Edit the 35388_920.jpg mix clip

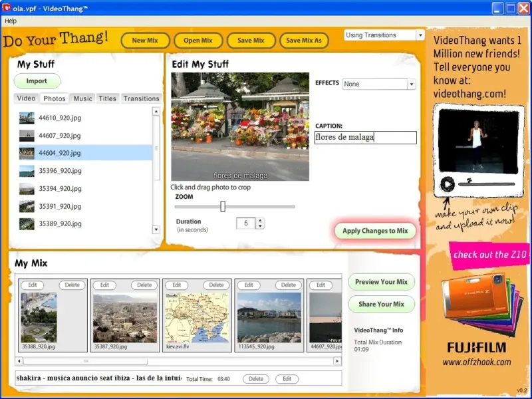33,285
